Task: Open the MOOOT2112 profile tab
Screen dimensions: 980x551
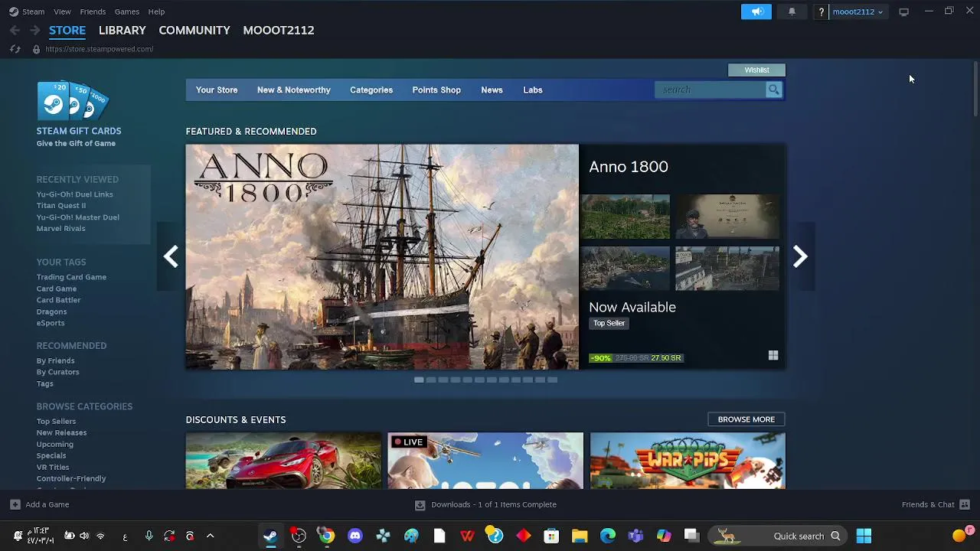Action: coord(279,30)
